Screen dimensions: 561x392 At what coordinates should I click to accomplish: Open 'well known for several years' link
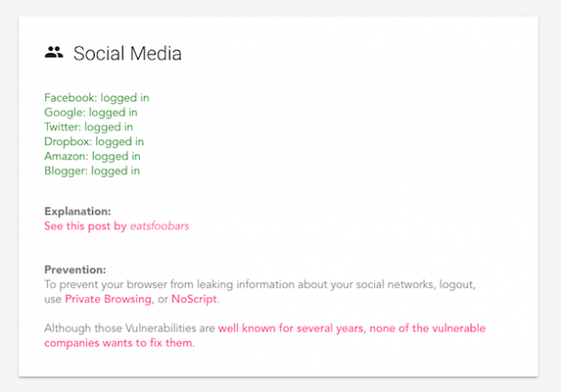291,328
